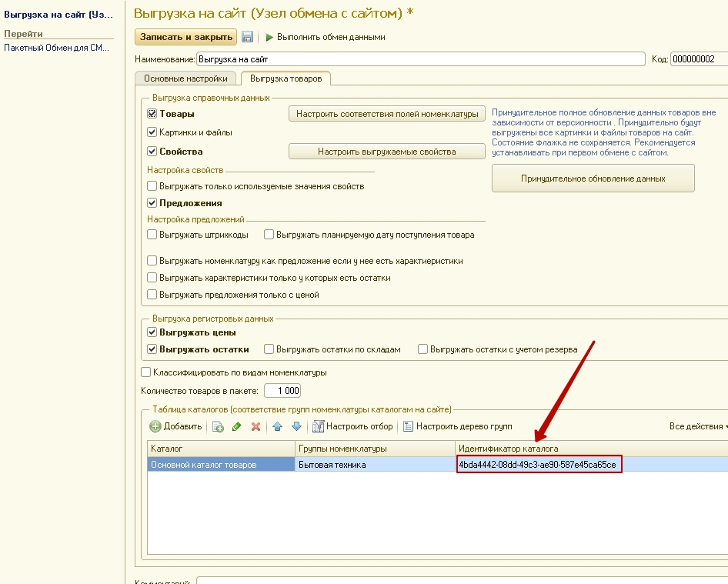728x584 pixels.
Task: Add a catalog row with 'Добавить'
Action: [x=176, y=426]
